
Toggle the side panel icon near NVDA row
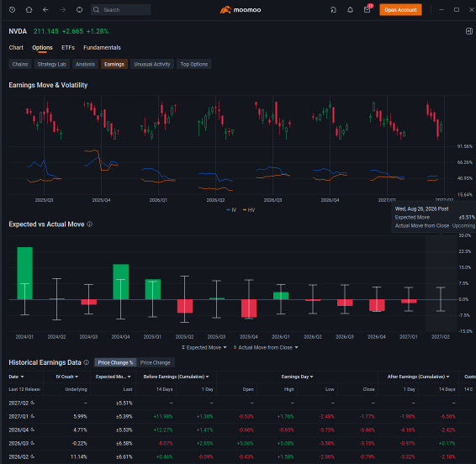coord(469,31)
